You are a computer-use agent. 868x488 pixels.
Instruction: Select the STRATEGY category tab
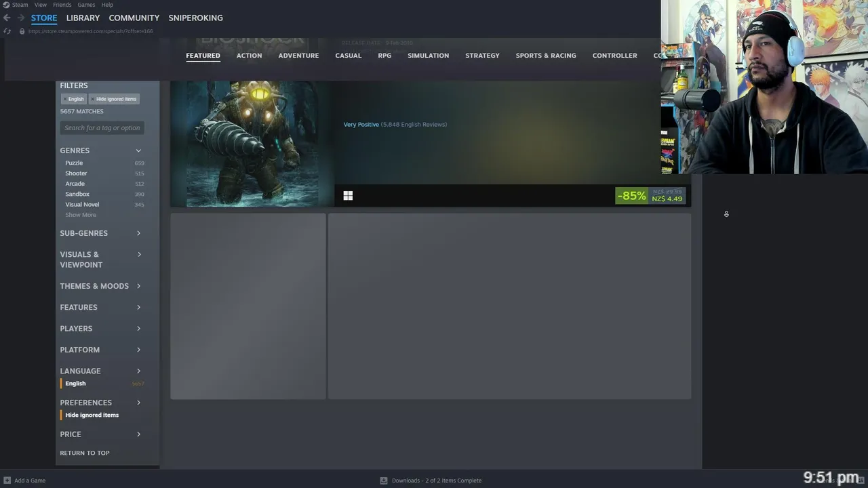pos(482,56)
